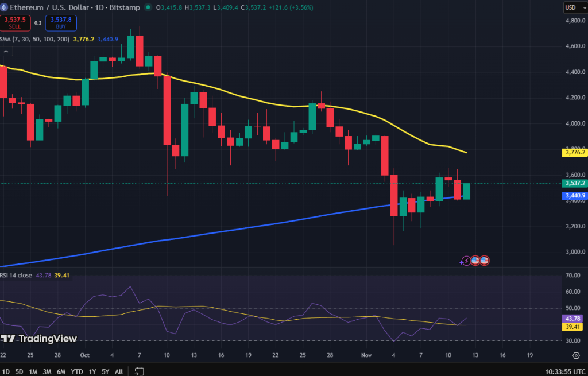
Task: Enable the All timeframe view
Action: (x=118, y=372)
